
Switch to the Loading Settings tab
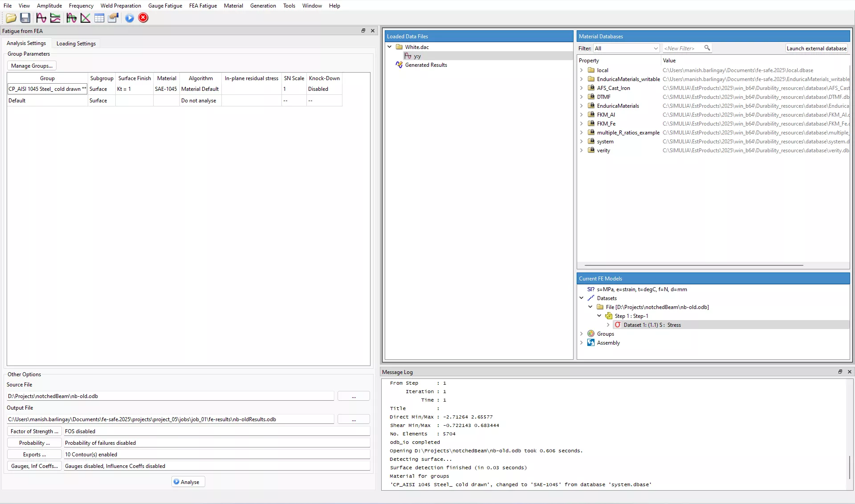pos(76,44)
